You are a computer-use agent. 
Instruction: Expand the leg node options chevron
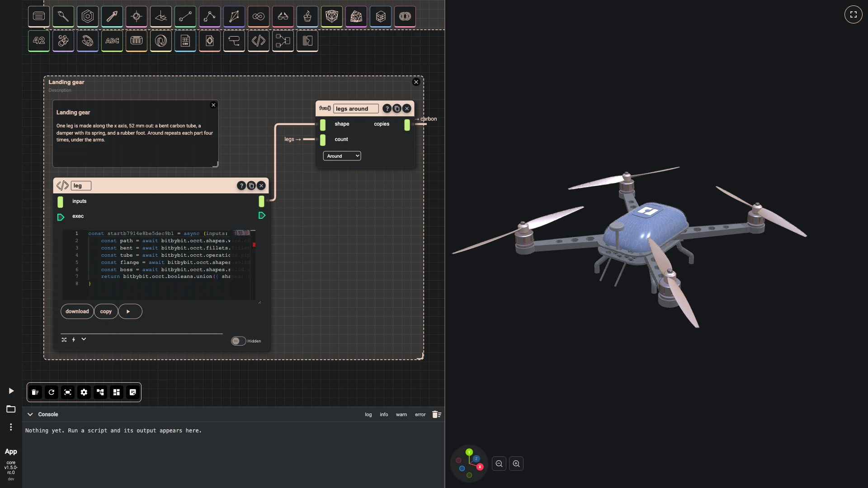[84, 339]
